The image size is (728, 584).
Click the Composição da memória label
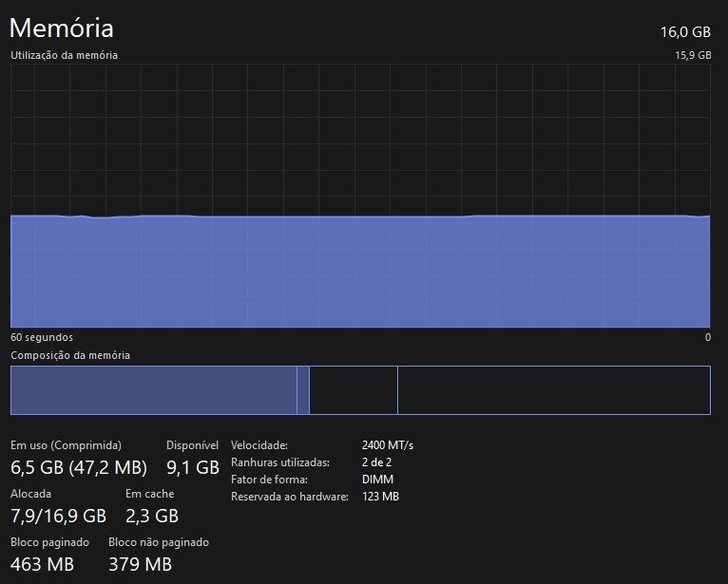pos(70,355)
